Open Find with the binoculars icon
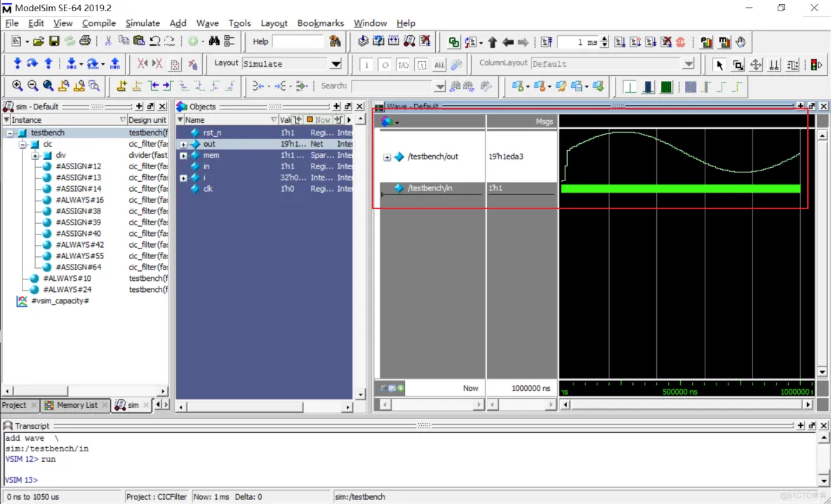Image resolution: width=831 pixels, height=504 pixels. (214, 41)
